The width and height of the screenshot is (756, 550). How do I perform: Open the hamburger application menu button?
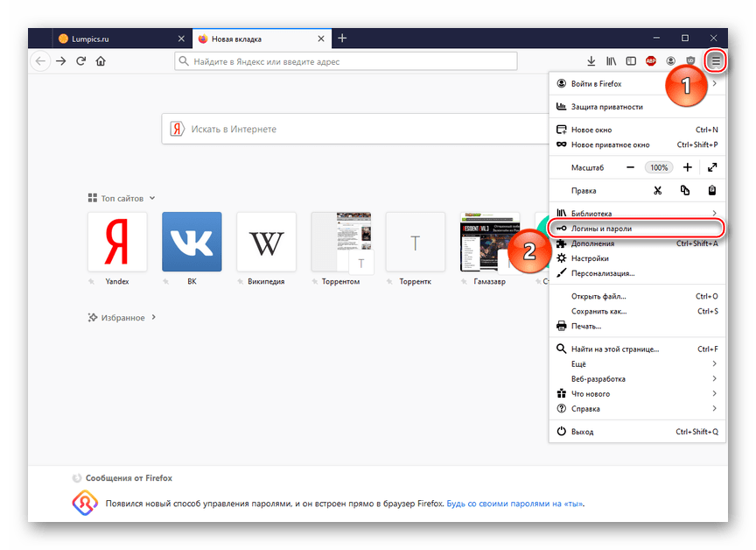pos(716,60)
